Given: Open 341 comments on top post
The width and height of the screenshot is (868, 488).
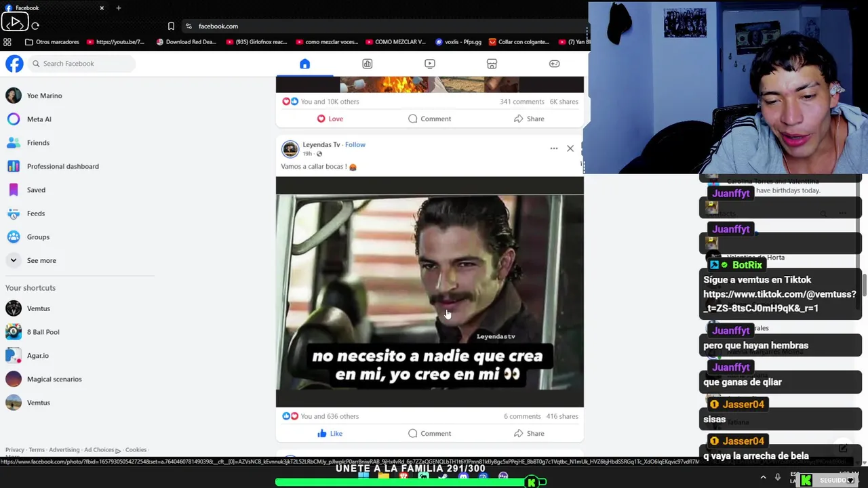Looking at the screenshot, I should pyautogui.click(x=522, y=102).
